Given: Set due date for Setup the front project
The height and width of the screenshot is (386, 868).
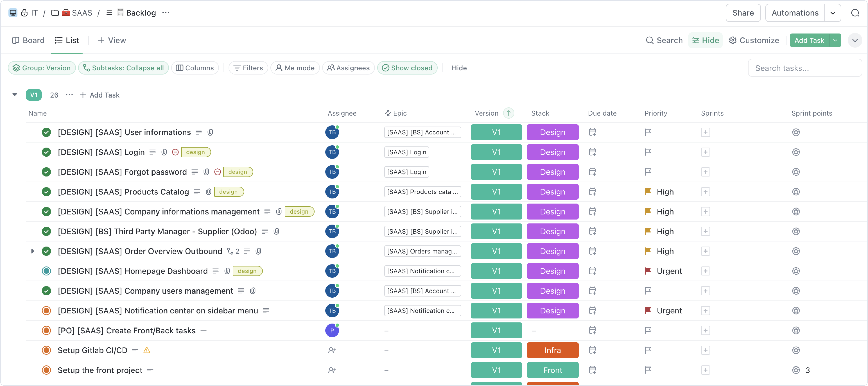Looking at the screenshot, I should 592,370.
